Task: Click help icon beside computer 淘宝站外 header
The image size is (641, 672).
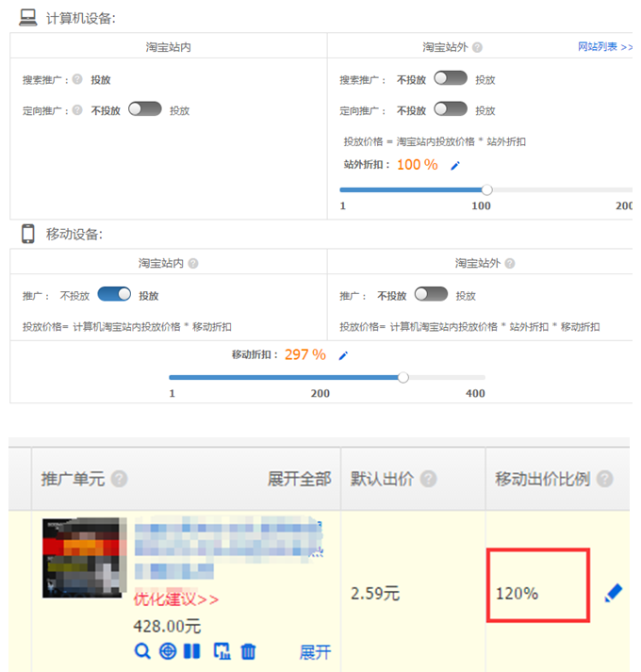Action: pos(477,47)
